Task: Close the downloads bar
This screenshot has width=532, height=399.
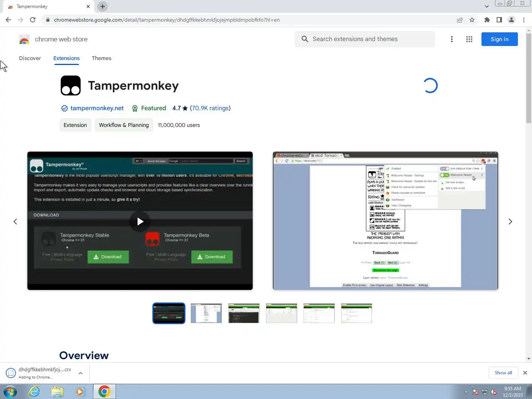Action: 525,373
